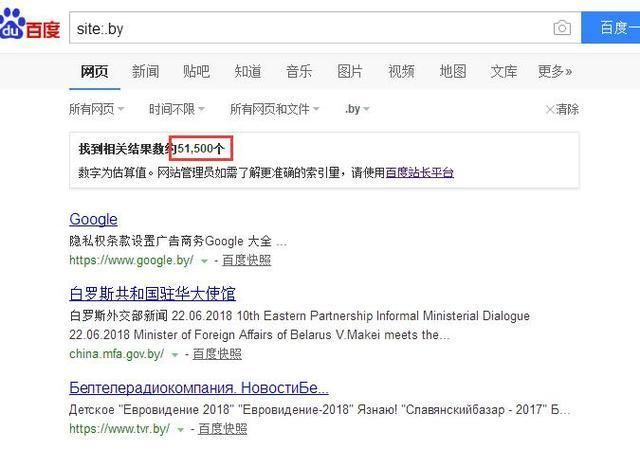Click the snippet 隐私权条款设置广告商务Google 大全
The width and height of the screenshot is (640, 449).
[178, 241]
